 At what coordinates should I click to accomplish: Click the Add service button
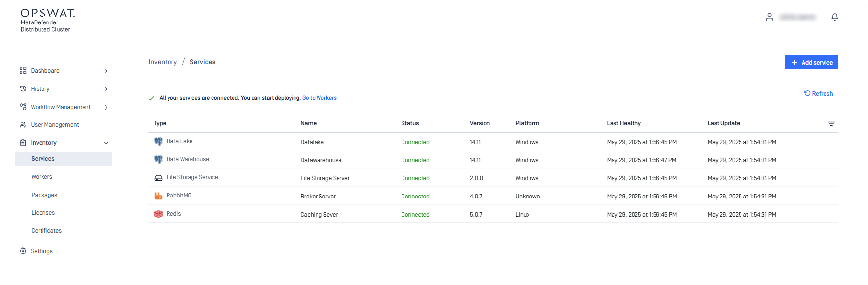click(811, 63)
